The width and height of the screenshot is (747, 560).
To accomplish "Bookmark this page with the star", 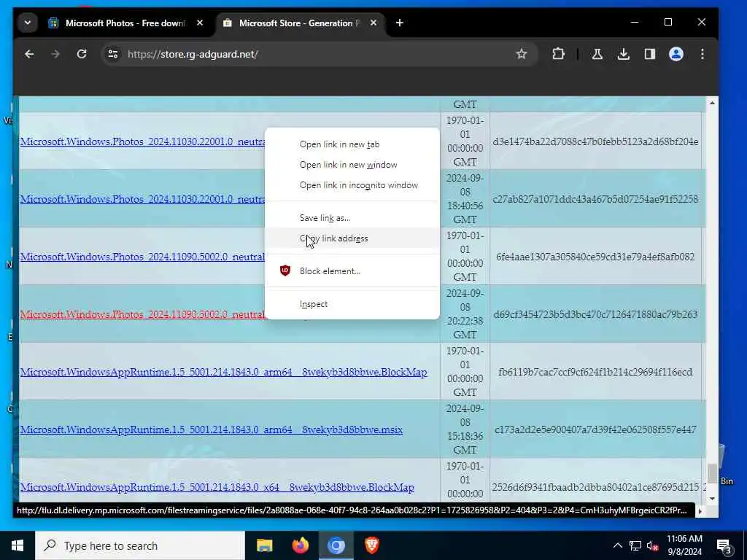I will point(522,54).
